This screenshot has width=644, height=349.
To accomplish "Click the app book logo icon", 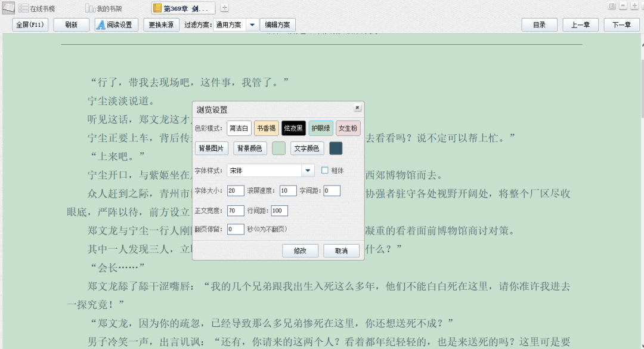I will click(x=8, y=8).
